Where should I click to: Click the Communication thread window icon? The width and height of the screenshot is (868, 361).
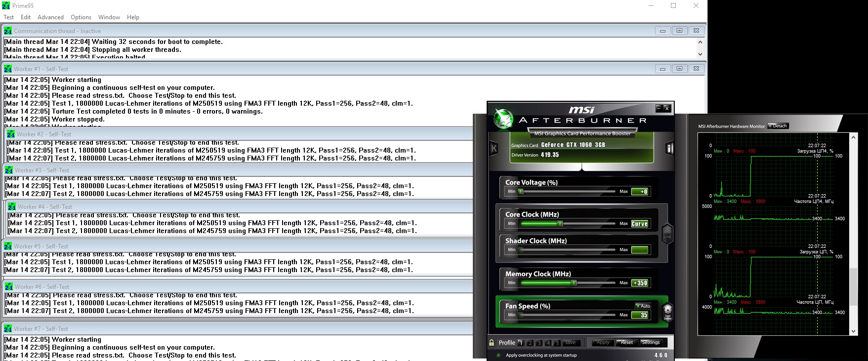point(8,31)
